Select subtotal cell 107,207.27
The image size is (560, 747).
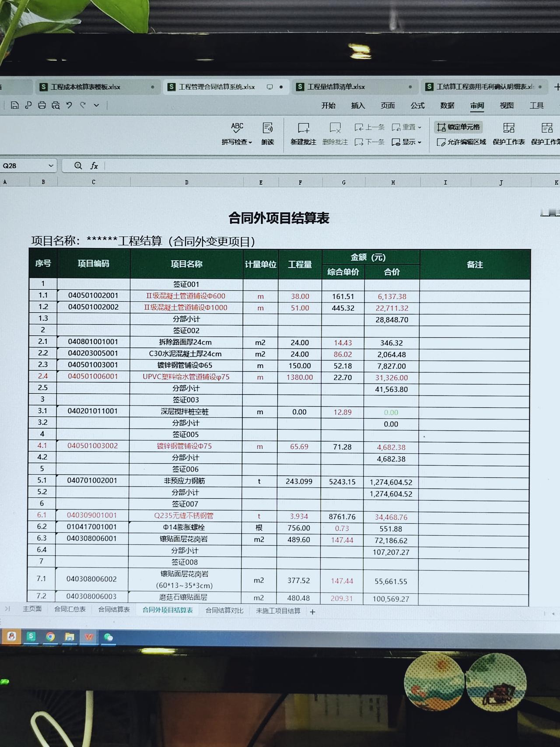[391, 552]
